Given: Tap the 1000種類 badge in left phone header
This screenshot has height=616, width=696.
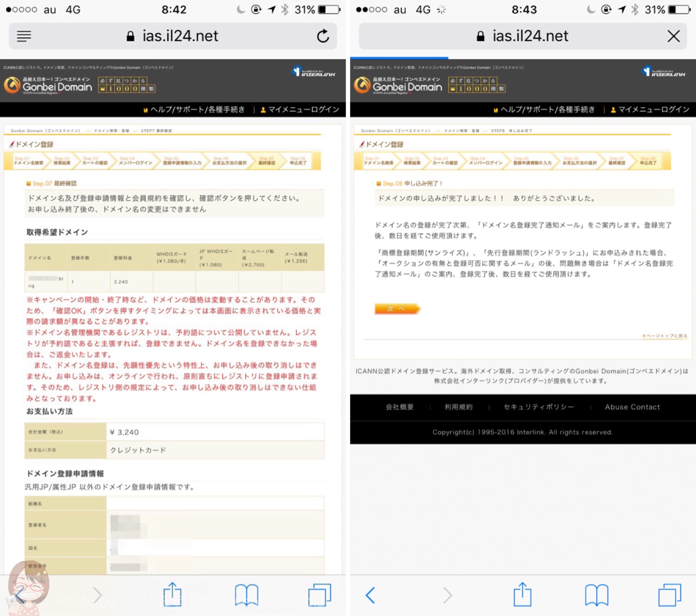Looking at the screenshot, I should tap(127, 85).
